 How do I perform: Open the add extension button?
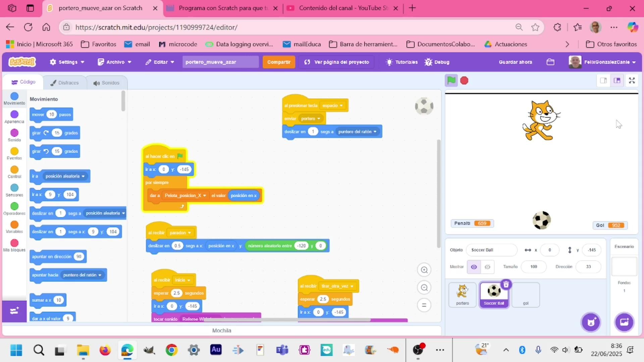coord(14,311)
